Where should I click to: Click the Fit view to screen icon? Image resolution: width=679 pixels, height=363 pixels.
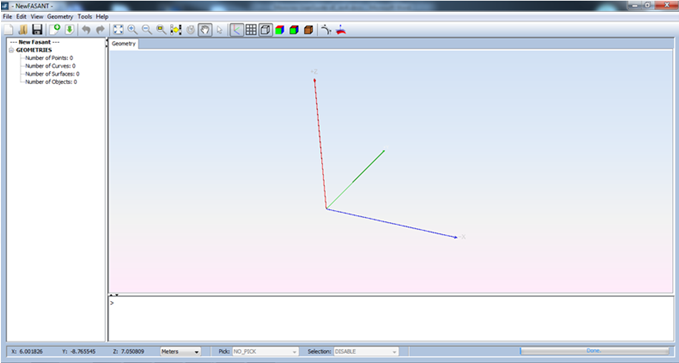click(x=118, y=29)
